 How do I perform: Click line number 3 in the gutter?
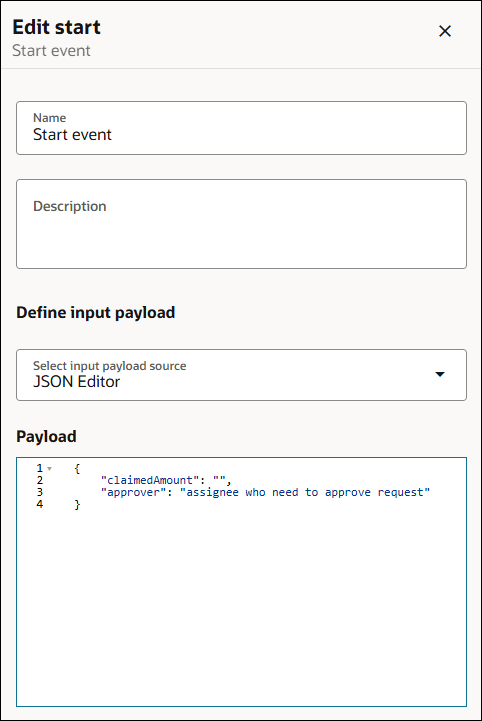(x=40, y=492)
